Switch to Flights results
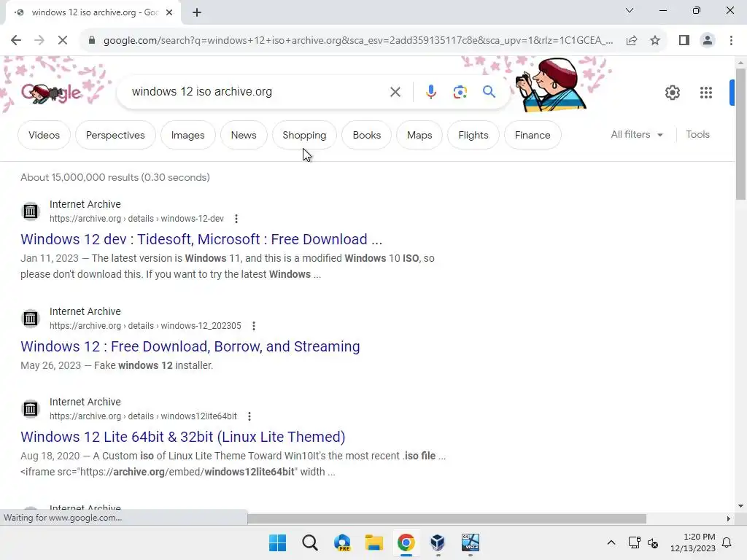Image resolution: width=747 pixels, height=560 pixels. pos(473,135)
